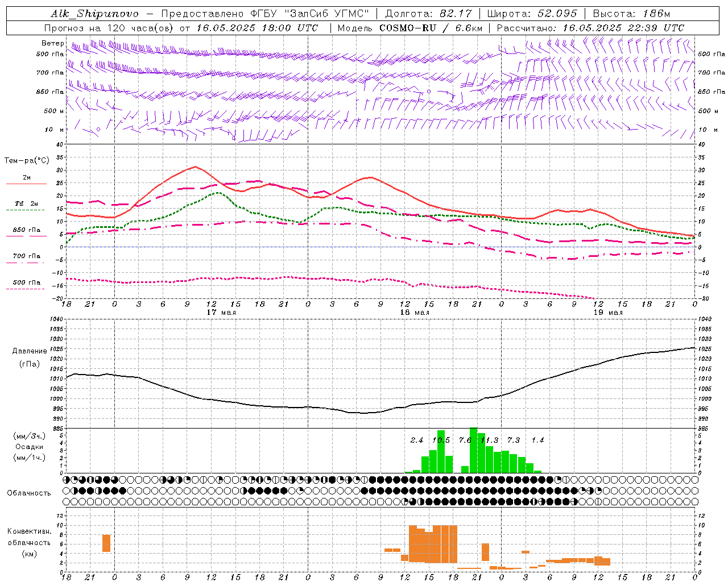728x582 pixels.
Task: Click the '(гПа)' pressure unit label
Action: [x=30, y=364]
